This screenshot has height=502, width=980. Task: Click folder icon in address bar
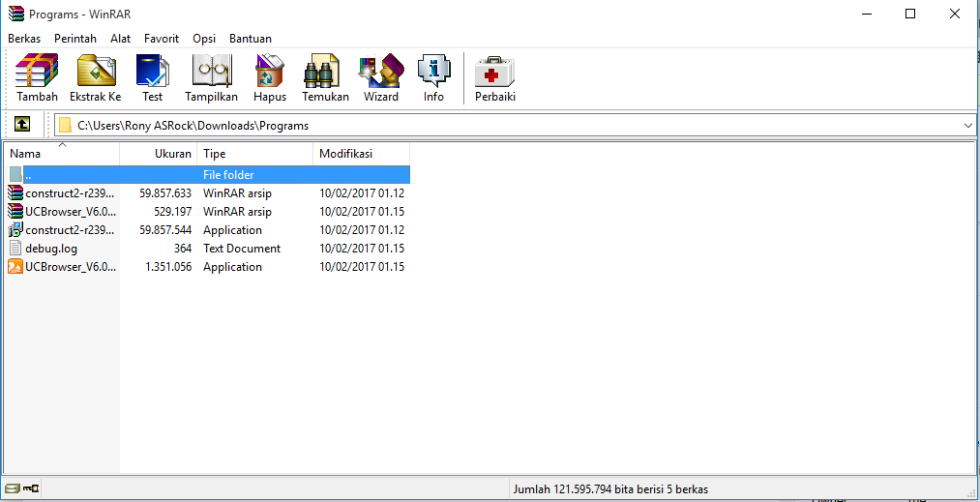click(65, 126)
